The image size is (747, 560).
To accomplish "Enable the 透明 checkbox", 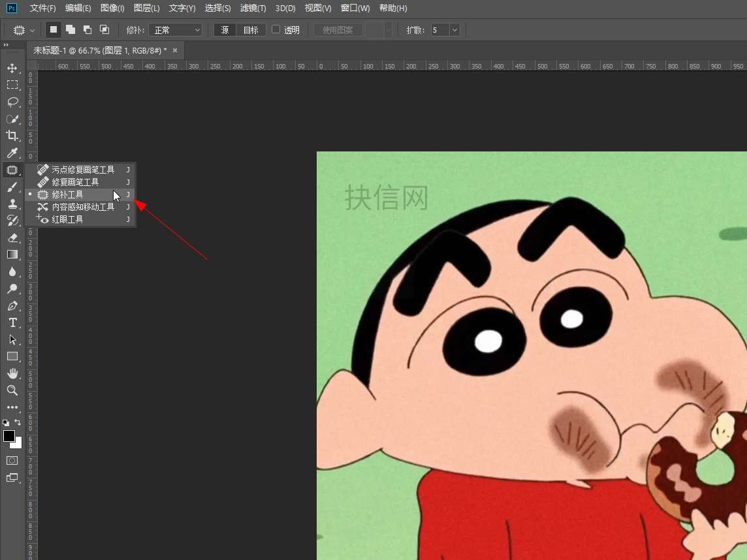I will (x=276, y=29).
